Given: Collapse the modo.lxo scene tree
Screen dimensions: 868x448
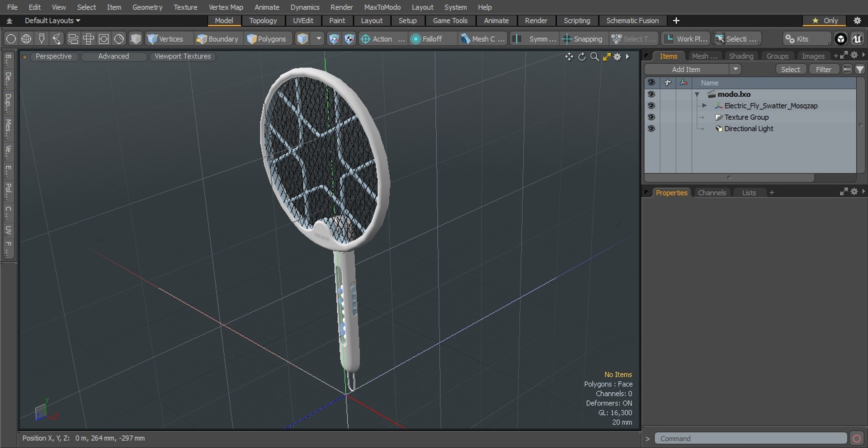Looking at the screenshot, I should (697, 94).
